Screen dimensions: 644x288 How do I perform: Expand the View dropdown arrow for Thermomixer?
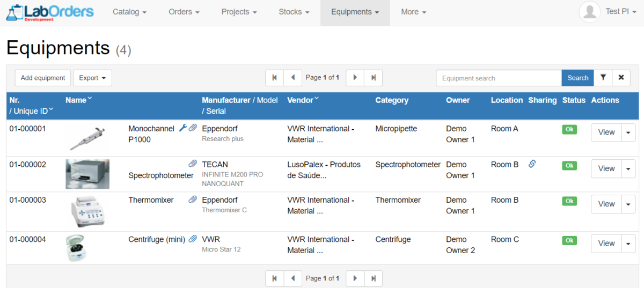pyautogui.click(x=628, y=204)
